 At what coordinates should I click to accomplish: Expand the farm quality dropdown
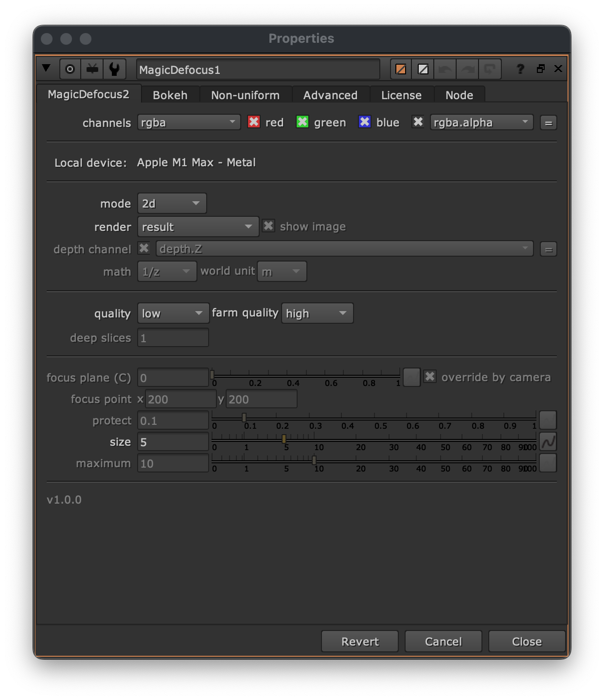click(x=317, y=314)
